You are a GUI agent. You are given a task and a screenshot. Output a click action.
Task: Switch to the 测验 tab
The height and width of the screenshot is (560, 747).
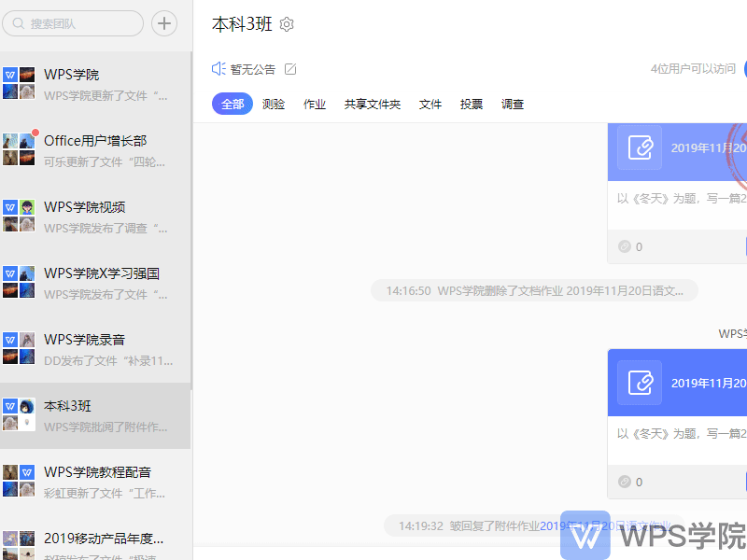point(274,104)
